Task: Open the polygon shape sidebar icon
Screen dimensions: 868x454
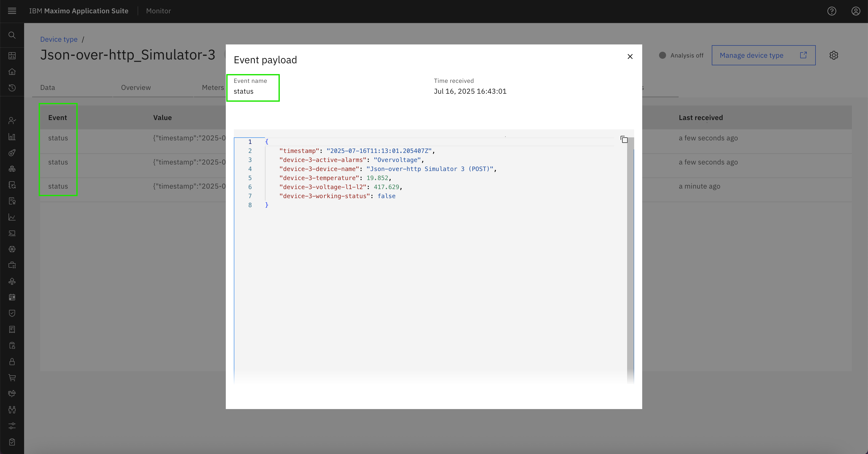Action: tap(12, 249)
